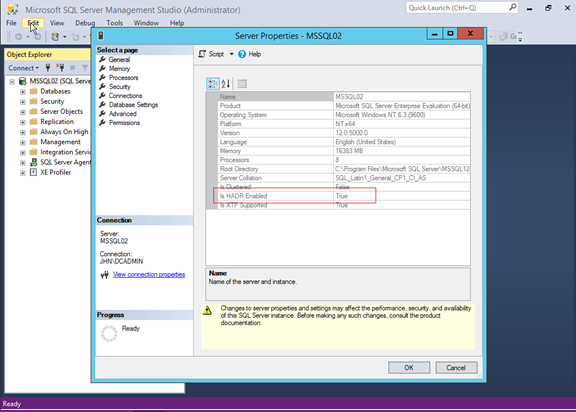Click the Filter icon in Object Explorer
Image resolution: width=576 pixels, height=412 pixels.
click(x=85, y=68)
